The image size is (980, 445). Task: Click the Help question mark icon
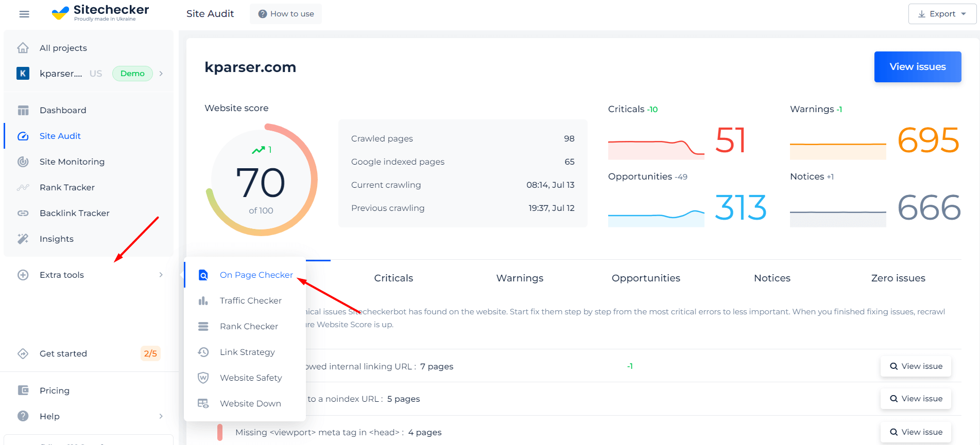pyautogui.click(x=23, y=416)
